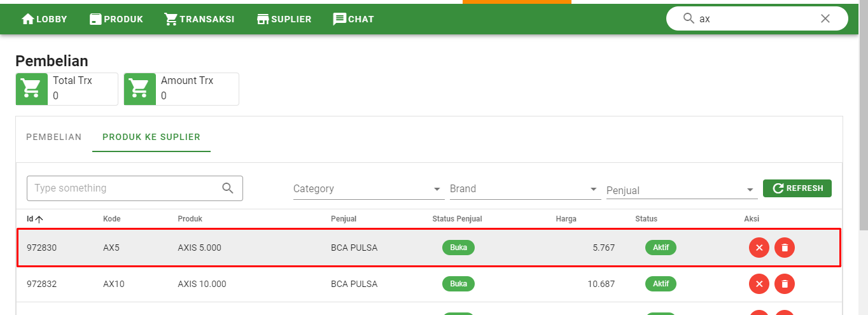Click the red cancel X icon for AX5
The width and height of the screenshot is (868, 315).
coord(759,248)
